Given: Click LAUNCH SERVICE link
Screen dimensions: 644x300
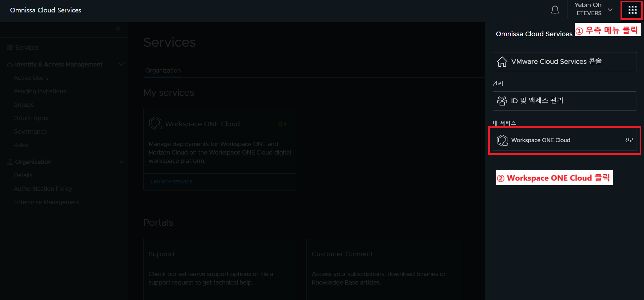Looking at the screenshot, I should pyautogui.click(x=171, y=182).
